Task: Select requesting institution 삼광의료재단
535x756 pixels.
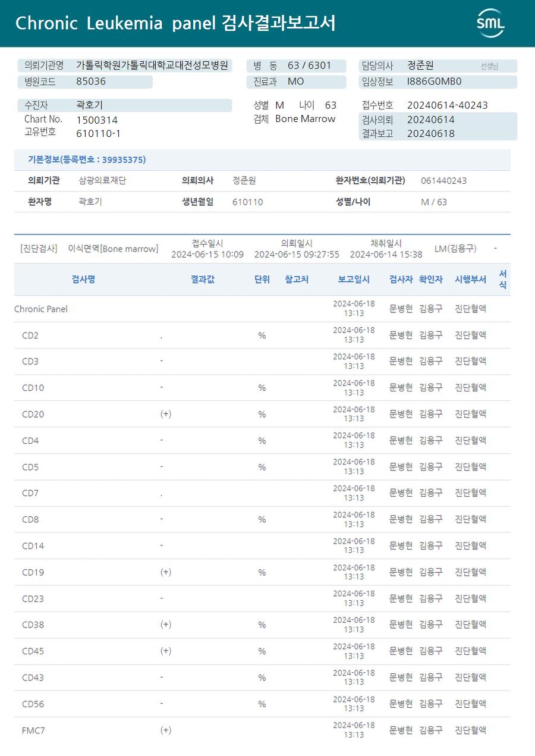Action: pyautogui.click(x=102, y=180)
